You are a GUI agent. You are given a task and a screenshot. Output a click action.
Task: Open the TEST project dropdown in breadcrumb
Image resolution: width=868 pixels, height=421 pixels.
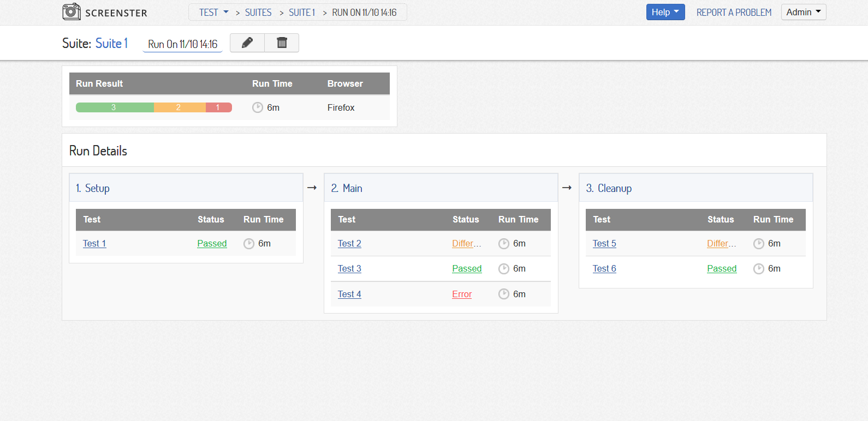[x=213, y=13]
